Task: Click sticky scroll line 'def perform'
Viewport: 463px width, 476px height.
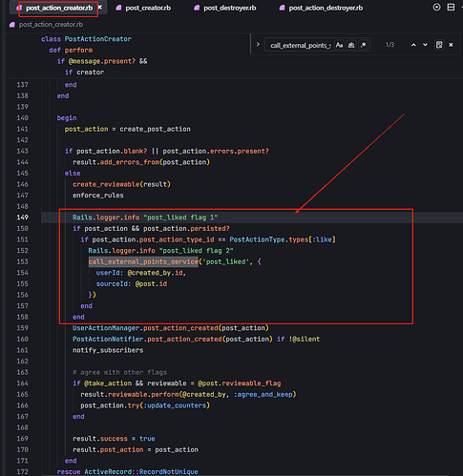Action: click(71, 51)
